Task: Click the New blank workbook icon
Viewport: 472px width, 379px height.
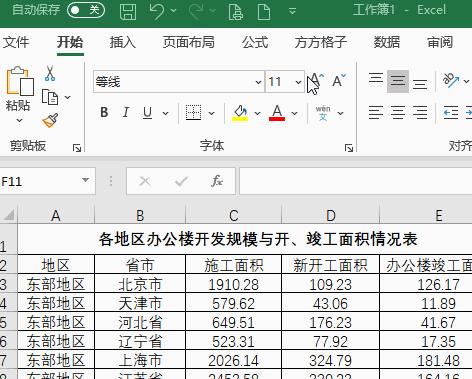Action: click(x=264, y=11)
